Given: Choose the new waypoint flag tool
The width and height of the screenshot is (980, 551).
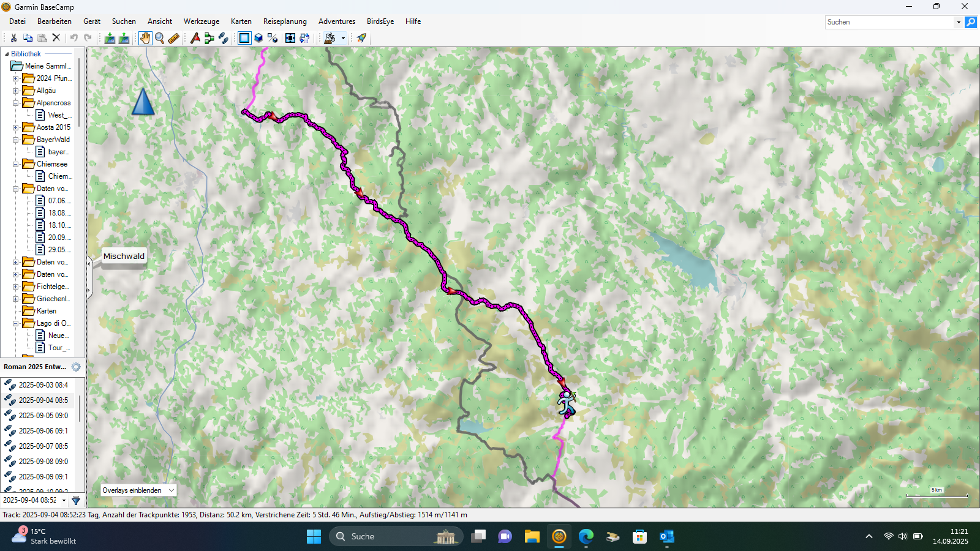Looking at the screenshot, I should pos(195,38).
